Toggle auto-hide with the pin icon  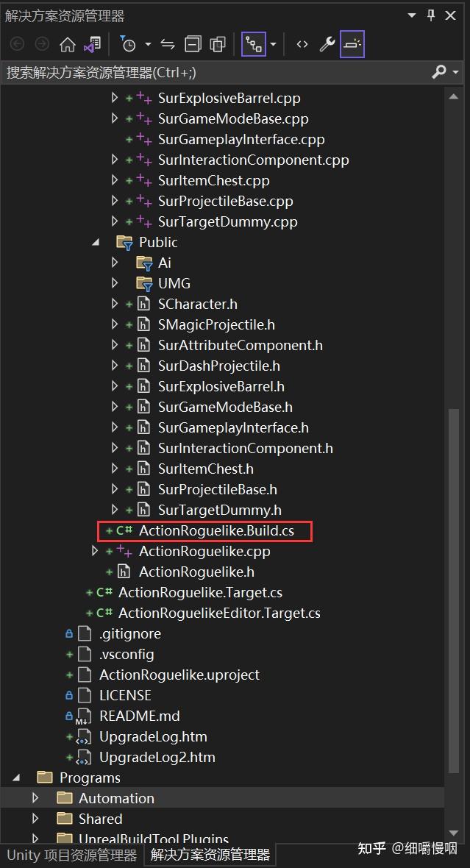(x=432, y=15)
